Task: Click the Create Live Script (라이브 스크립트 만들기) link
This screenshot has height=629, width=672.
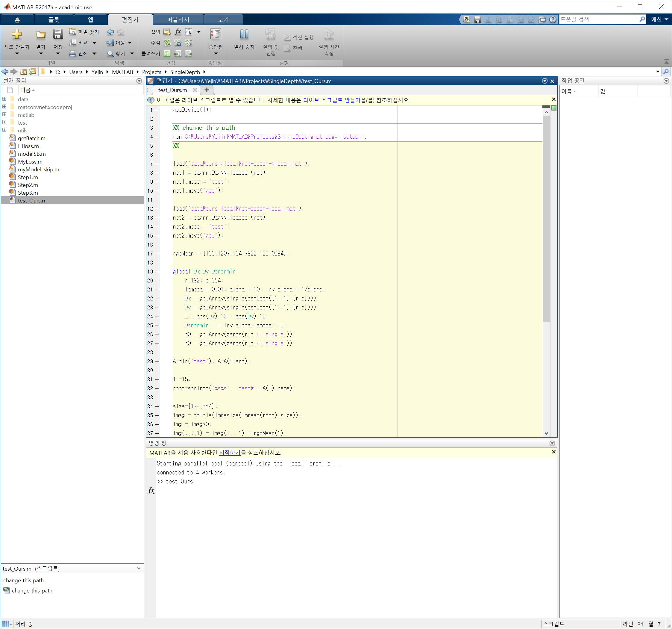Action: click(x=332, y=100)
